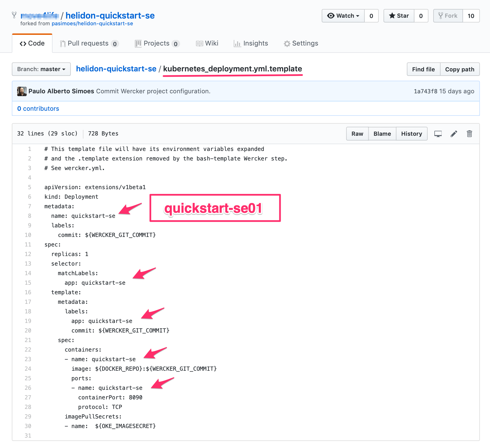490x448 pixels.
Task: Click the Fork button
Action: 448,16
